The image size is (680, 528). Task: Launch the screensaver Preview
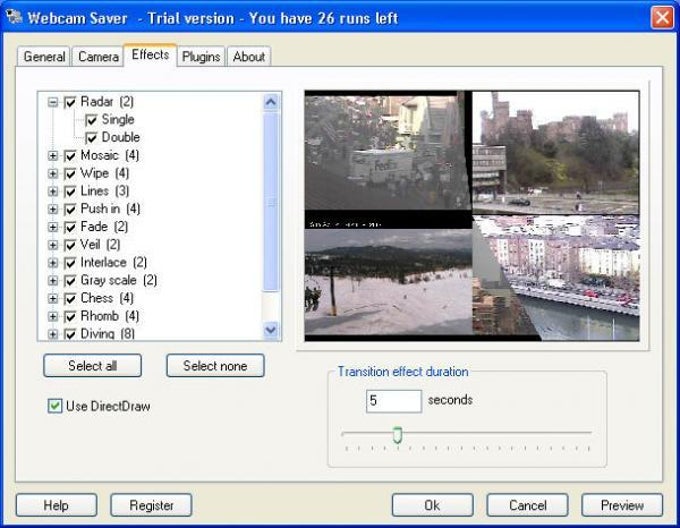click(x=622, y=505)
